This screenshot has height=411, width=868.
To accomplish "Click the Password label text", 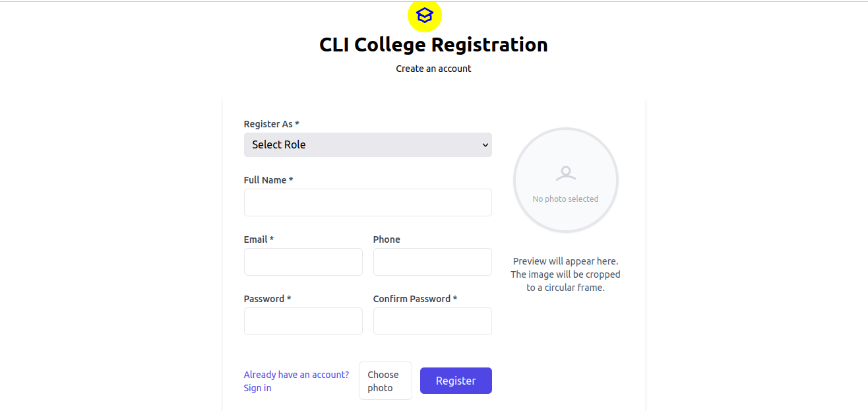I will (267, 299).
